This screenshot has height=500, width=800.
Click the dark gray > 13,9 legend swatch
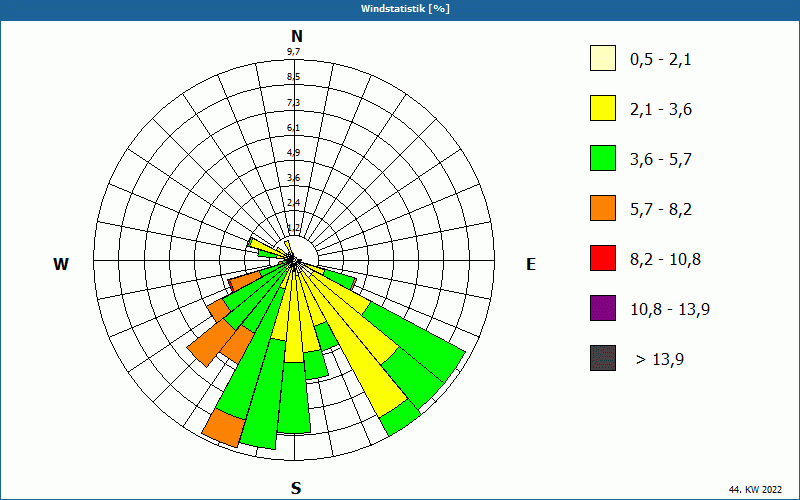tap(603, 358)
